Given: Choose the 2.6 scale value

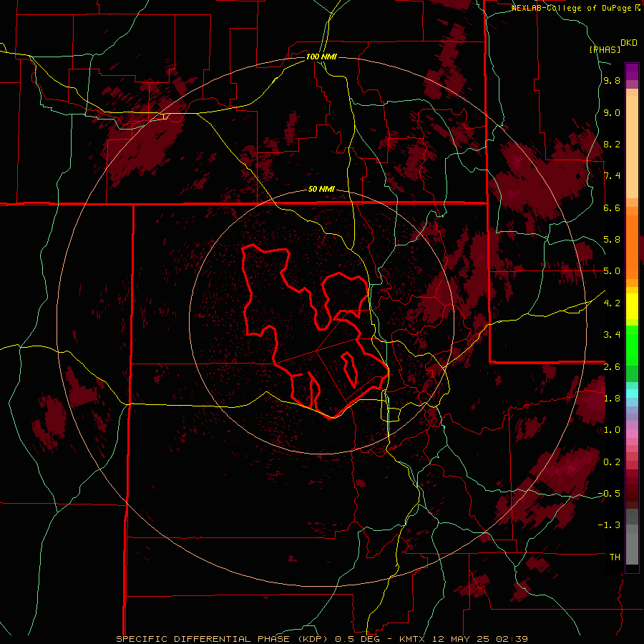Looking at the screenshot, I should 612,367.
